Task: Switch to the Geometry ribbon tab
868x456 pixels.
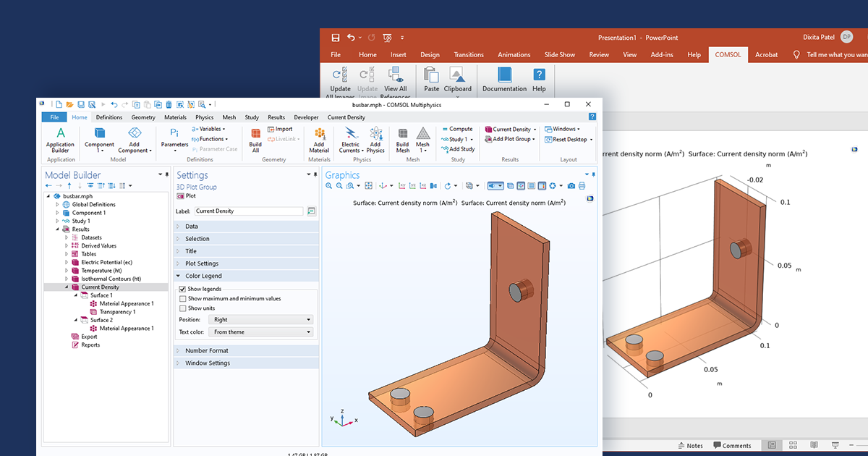Action: click(143, 117)
